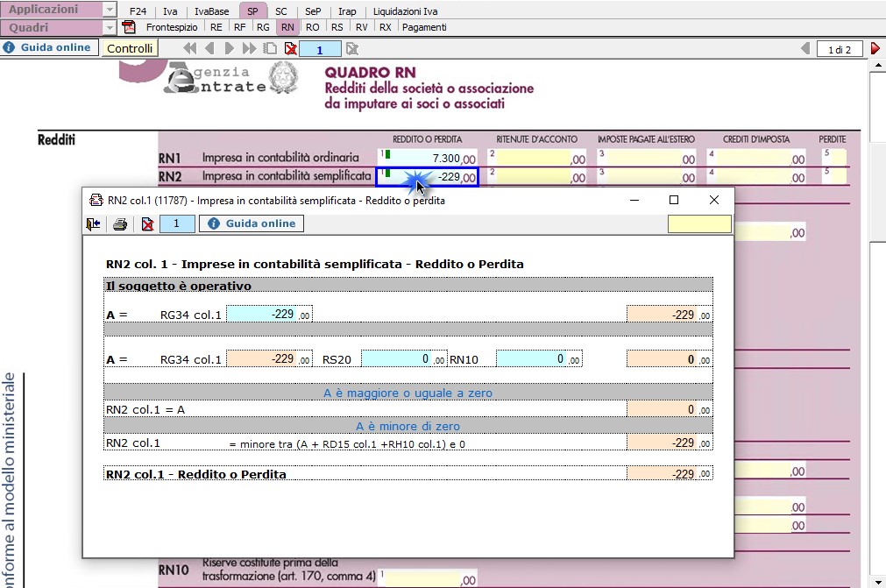Open the PDF export icon beside Frontespizio
Screen dimensions: 886x588
[x=129, y=27]
